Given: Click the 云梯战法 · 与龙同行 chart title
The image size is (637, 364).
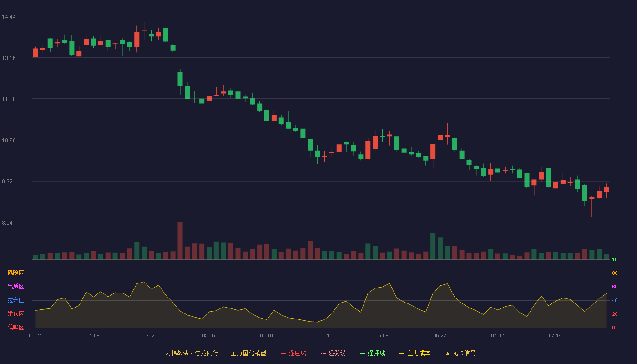Looking at the screenshot, I should coord(215,353).
